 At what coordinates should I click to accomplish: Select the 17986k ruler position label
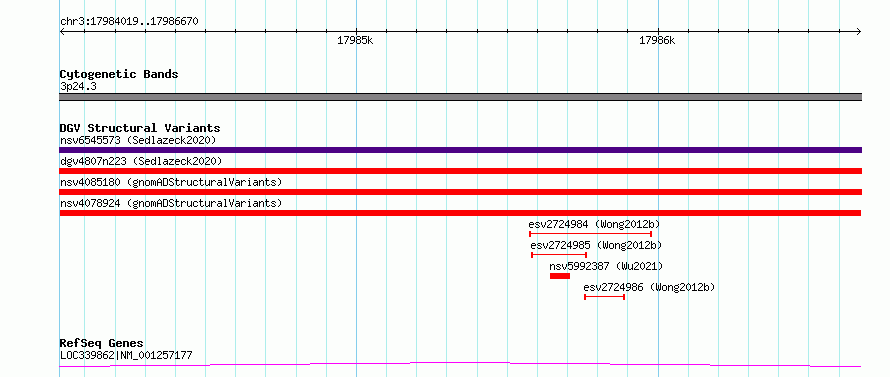(657, 40)
